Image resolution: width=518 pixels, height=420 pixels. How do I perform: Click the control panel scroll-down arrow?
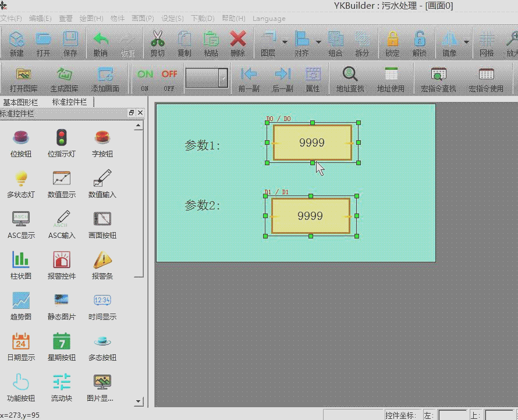point(139,401)
